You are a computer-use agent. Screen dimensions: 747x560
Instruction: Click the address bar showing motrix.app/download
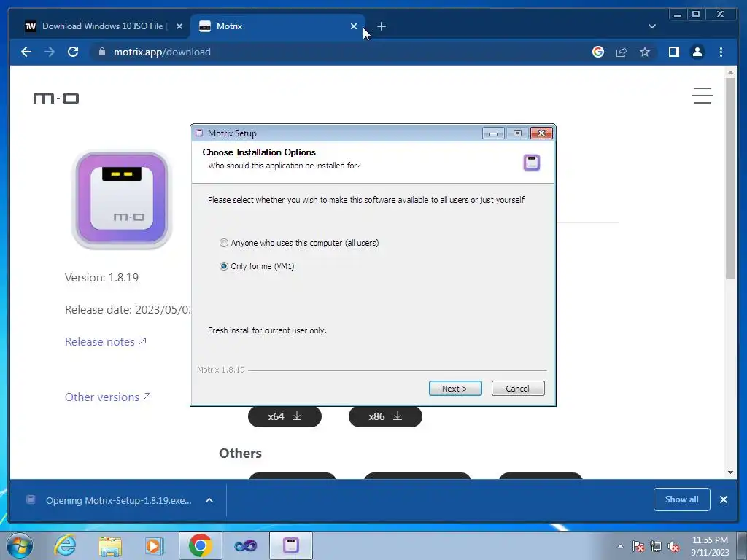(x=333, y=52)
